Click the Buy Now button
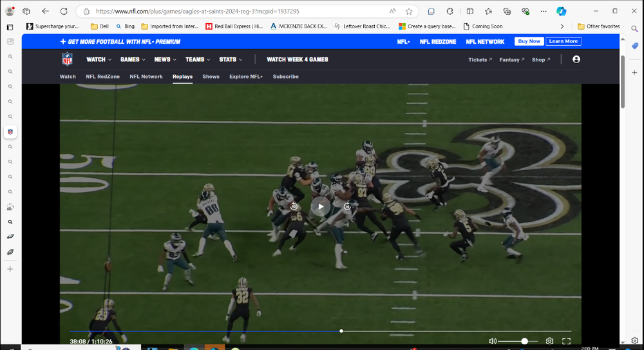 click(x=529, y=41)
